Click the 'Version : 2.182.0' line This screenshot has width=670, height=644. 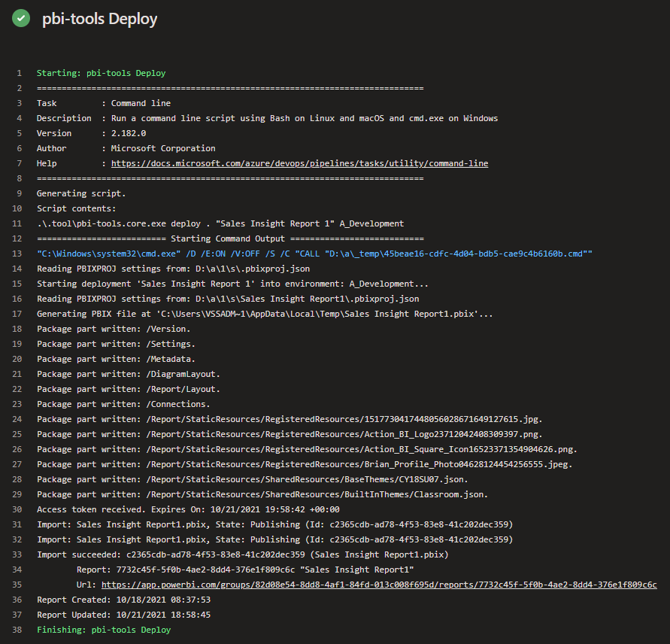coord(92,133)
